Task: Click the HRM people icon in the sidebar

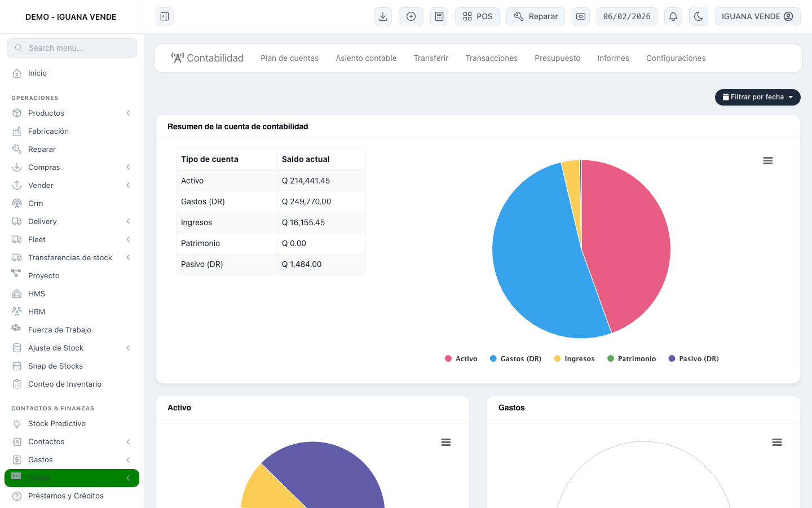Action: click(17, 312)
